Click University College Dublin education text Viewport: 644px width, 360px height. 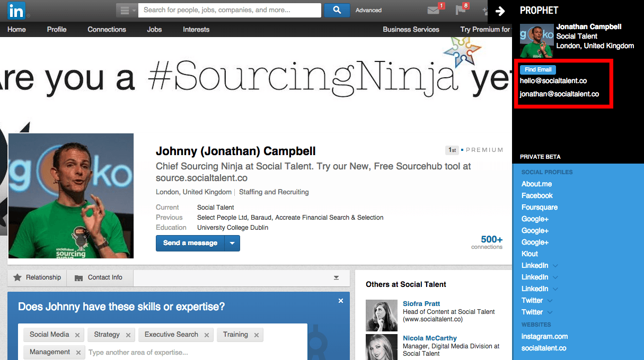pyautogui.click(x=233, y=228)
